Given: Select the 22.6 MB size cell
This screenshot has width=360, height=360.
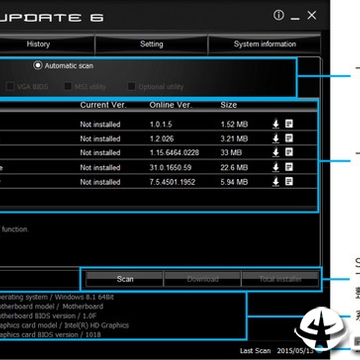Looking at the screenshot, I should pyautogui.click(x=234, y=167).
